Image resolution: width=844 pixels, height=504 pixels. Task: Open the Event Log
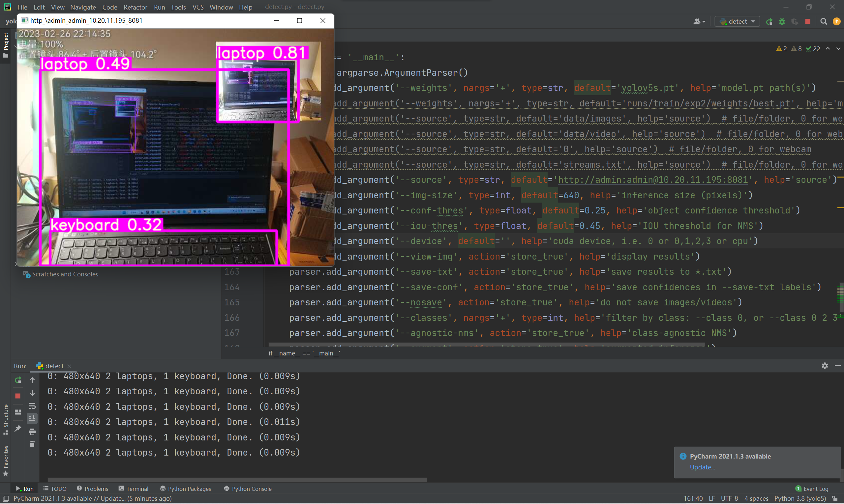[812, 489]
